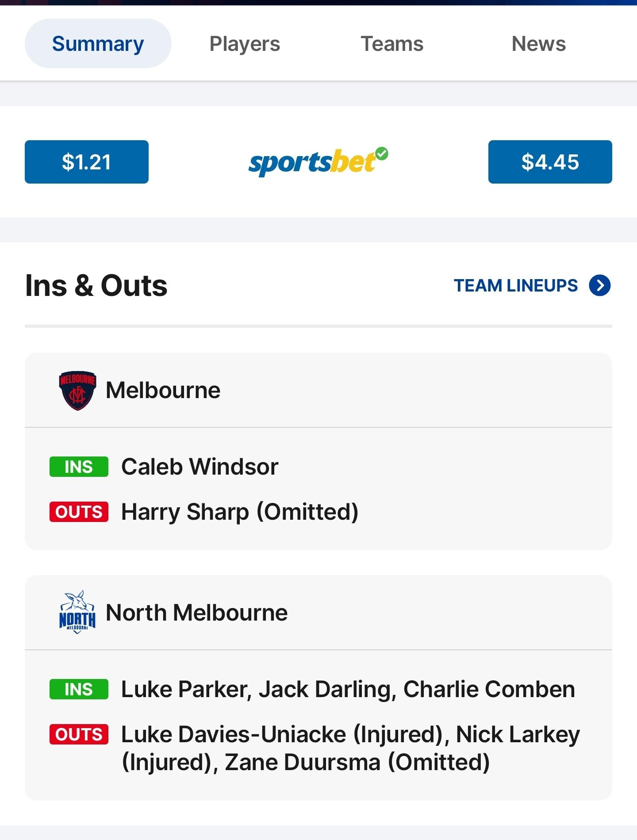Select the North Melbourne team name
Image resolution: width=637 pixels, height=840 pixels.
[197, 613]
